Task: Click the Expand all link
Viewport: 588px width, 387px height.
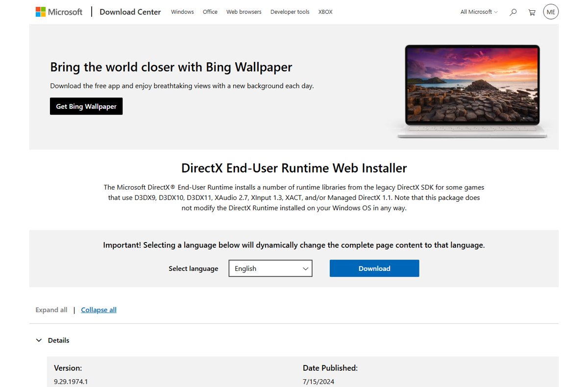Action: pos(51,310)
